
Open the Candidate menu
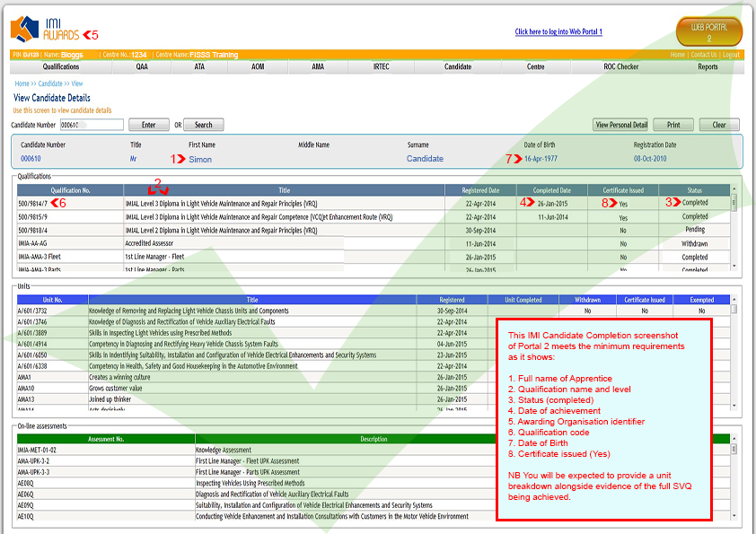point(458,67)
